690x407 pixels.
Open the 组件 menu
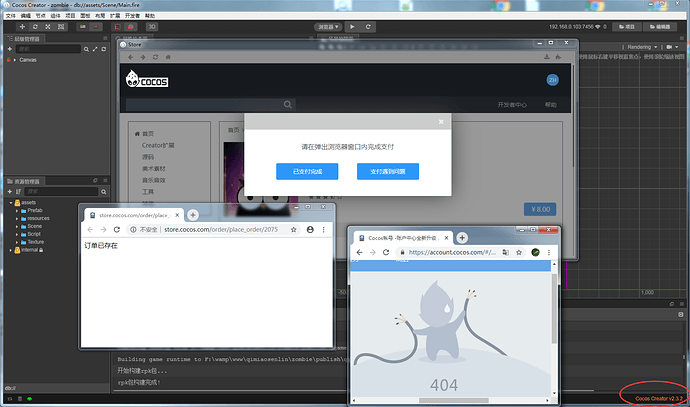55,16
